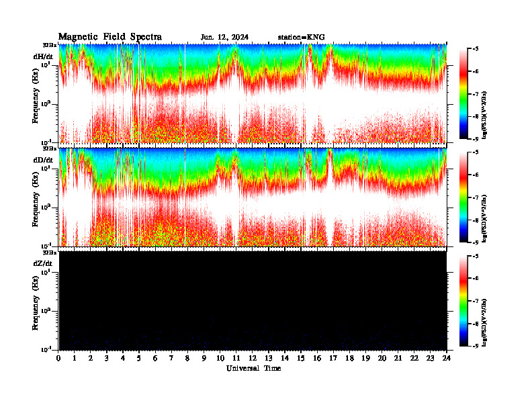Click the hour 8 tick label on time axis
Image resolution: width=532 pixels, height=411 pixels.
(187, 358)
